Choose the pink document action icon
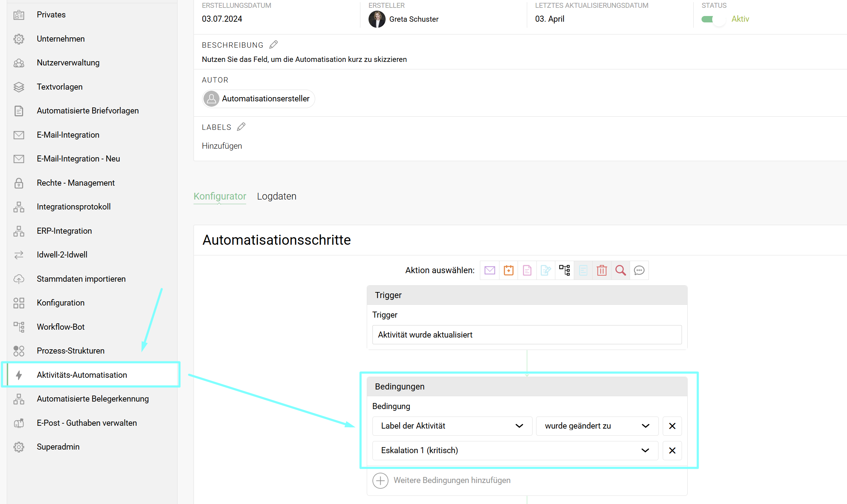Image resolution: width=847 pixels, height=504 pixels. coord(527,270)
